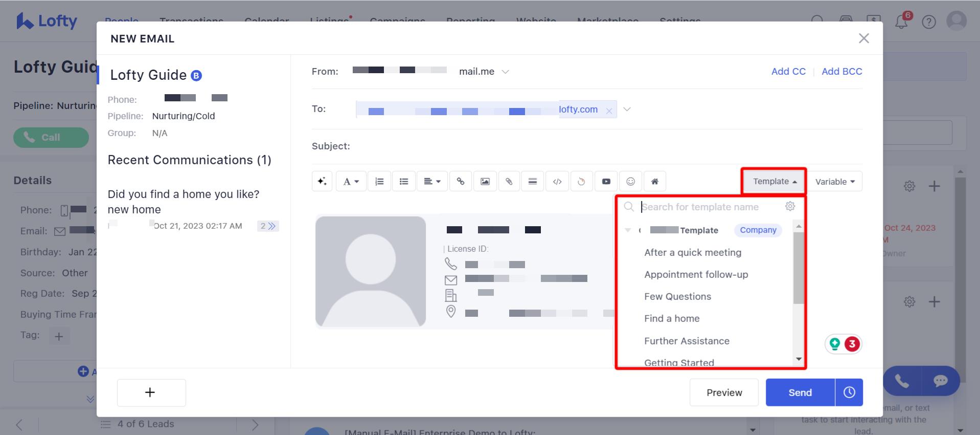
Task: Go to the previous lead
Action: coord(19,424)
